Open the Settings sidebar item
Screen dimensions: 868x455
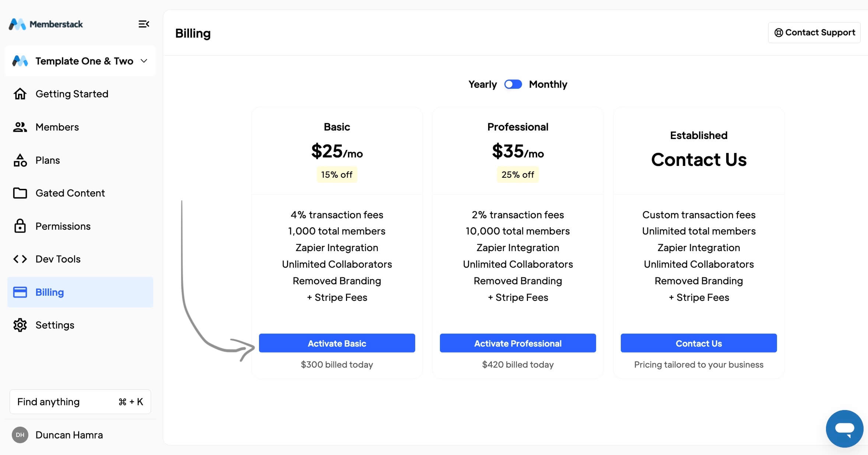pyautogui.click(x=80, y=325)
